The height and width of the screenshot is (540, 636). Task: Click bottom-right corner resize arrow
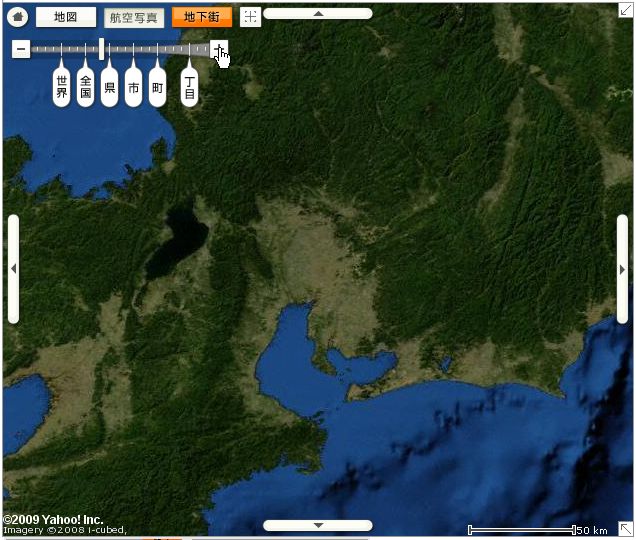click(x=625, y=529)
